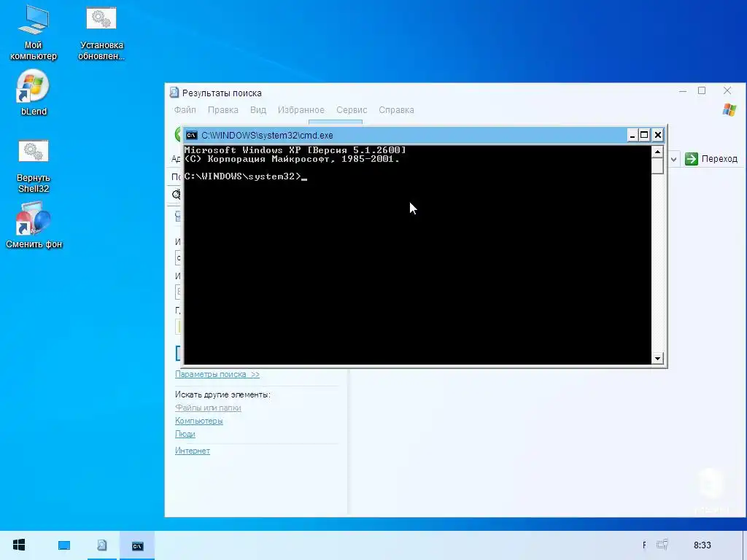Open the Сервис menu in search window
747x560 pixels.
(352, 110)
